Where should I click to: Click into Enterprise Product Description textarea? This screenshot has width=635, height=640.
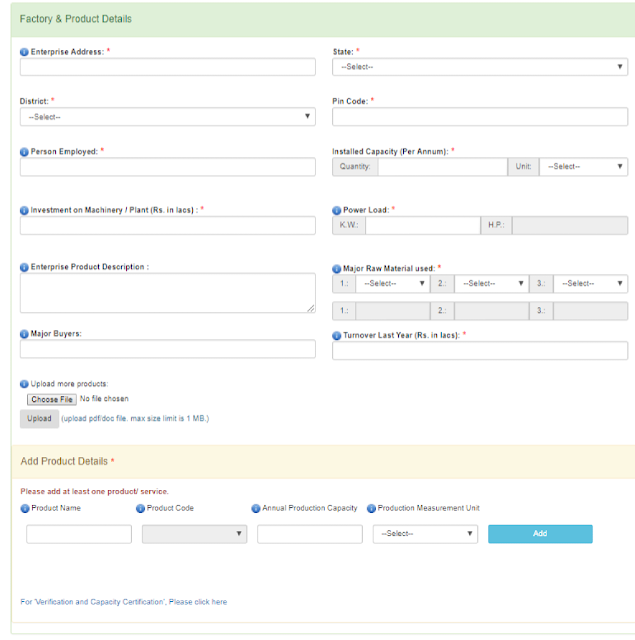pyautogui.click(x=167, y=293)
